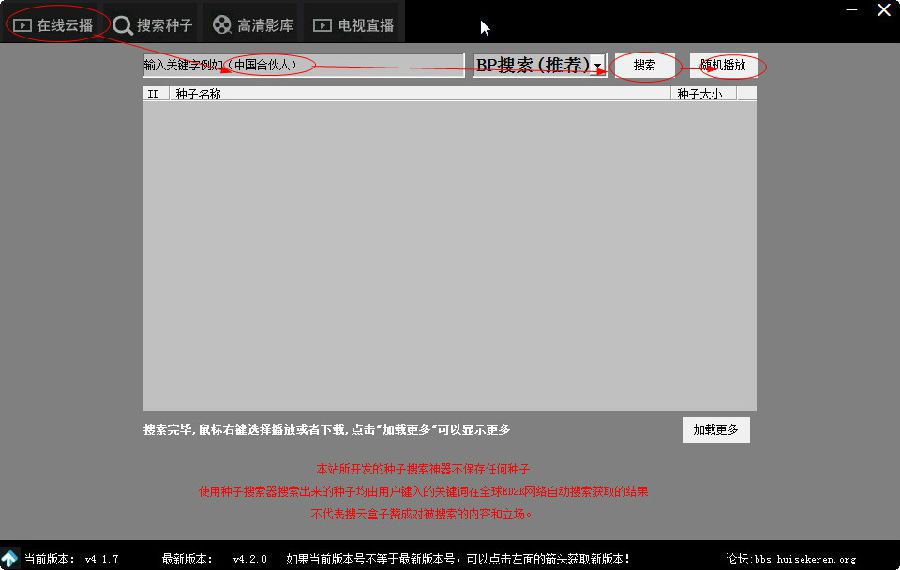Screen dimensions: 900x570
Task: Sort by the 种子大小 column header
Action: pos(703,94)
